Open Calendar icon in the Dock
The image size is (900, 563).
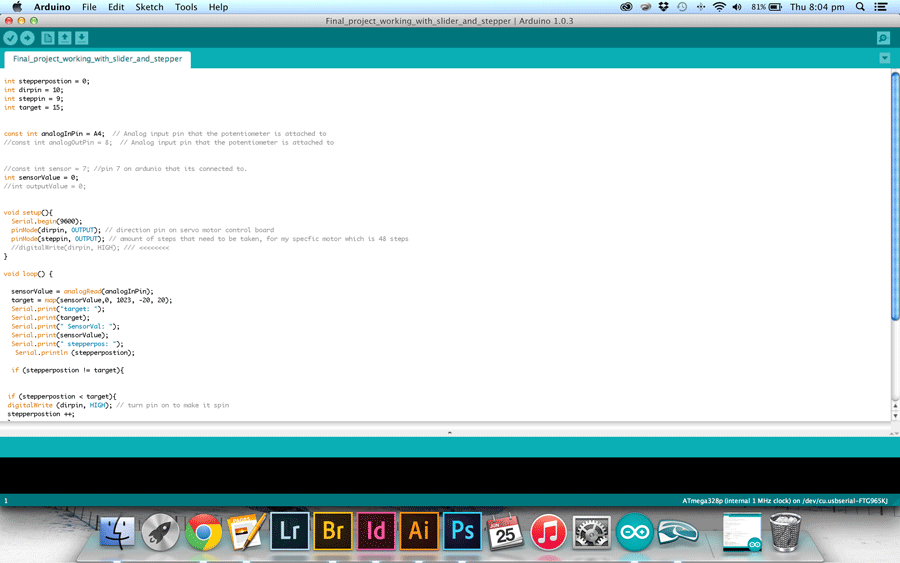click(x=505, y=532)
